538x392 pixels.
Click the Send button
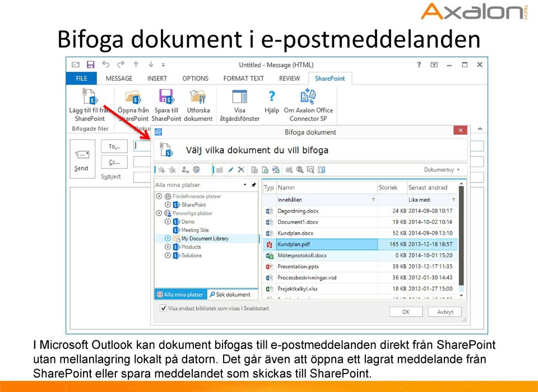point(82,159)
